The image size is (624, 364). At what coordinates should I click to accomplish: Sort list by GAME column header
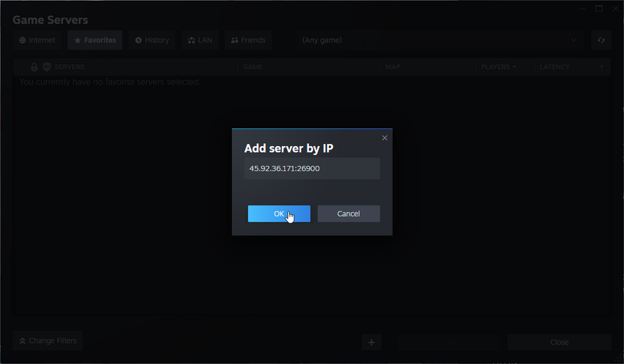click(253, 67)
